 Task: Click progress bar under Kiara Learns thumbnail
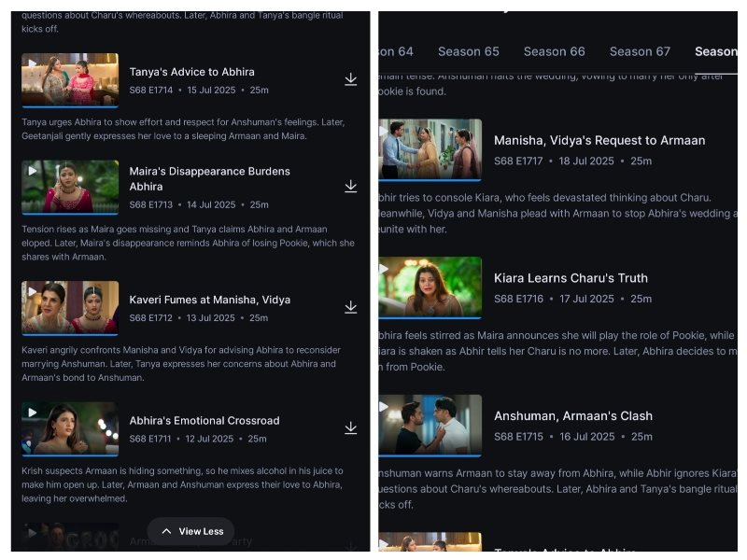[430, 318]
